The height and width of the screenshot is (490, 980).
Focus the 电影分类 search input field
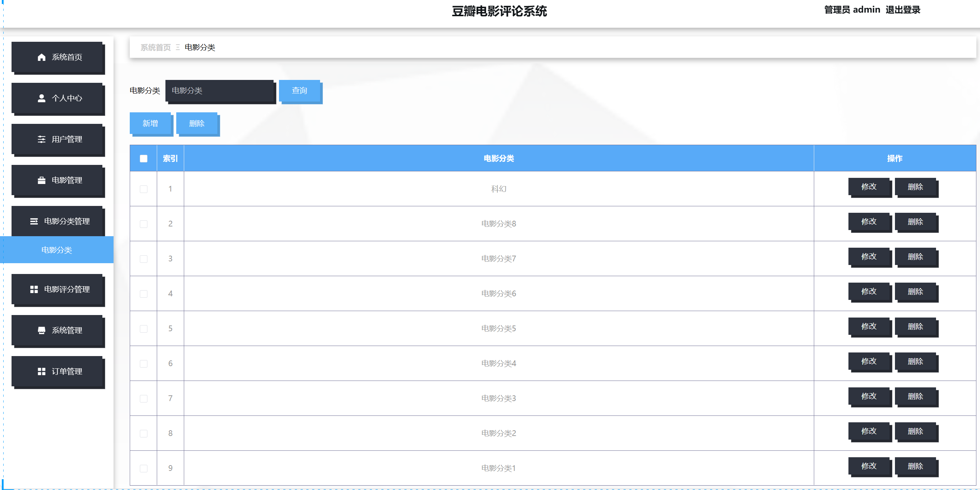pyautogui.click(x=219, y=90)
